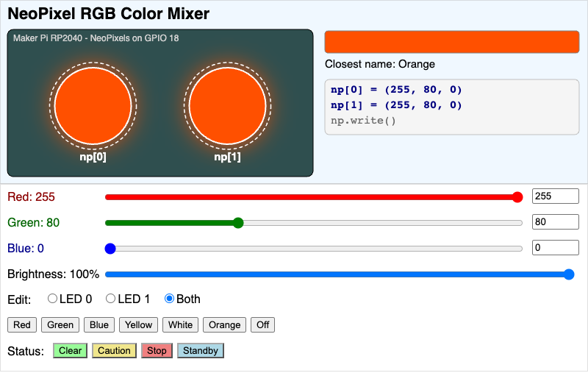Screen dimensions: 588x373
Task: Focus the Blue value field showing 0
Action: pos(556,248)
